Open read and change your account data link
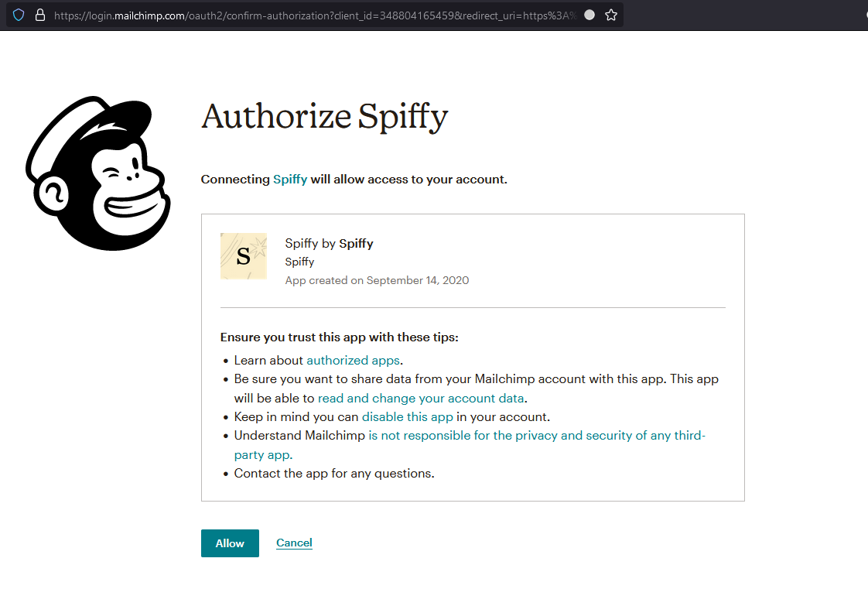 click(421, 398)
